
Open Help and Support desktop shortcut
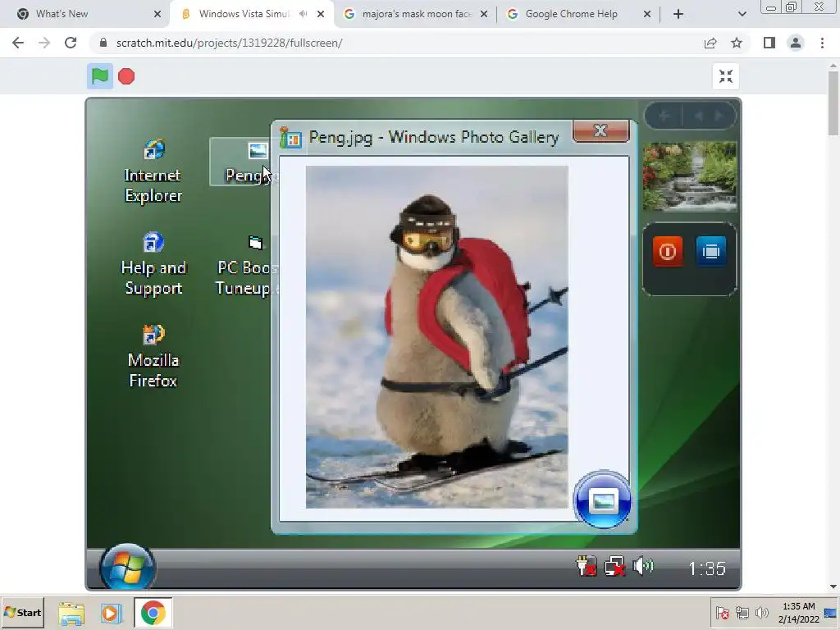point(153,264)
